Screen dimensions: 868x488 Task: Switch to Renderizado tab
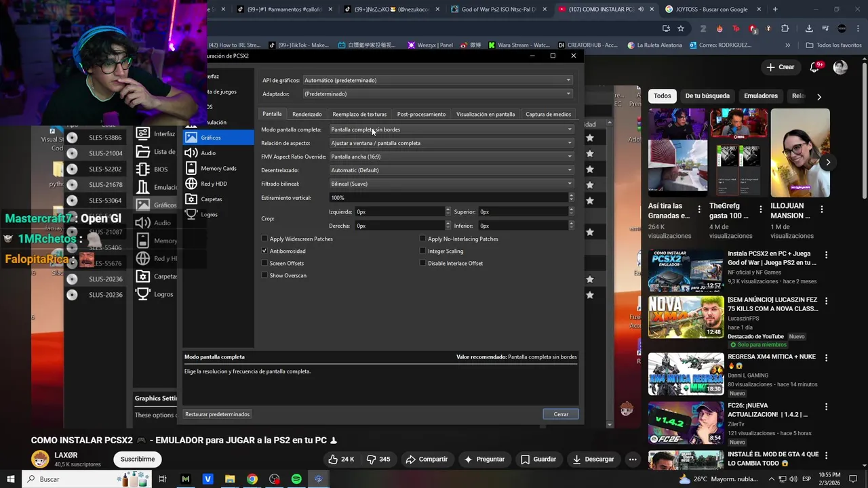(x=307, y=114)
